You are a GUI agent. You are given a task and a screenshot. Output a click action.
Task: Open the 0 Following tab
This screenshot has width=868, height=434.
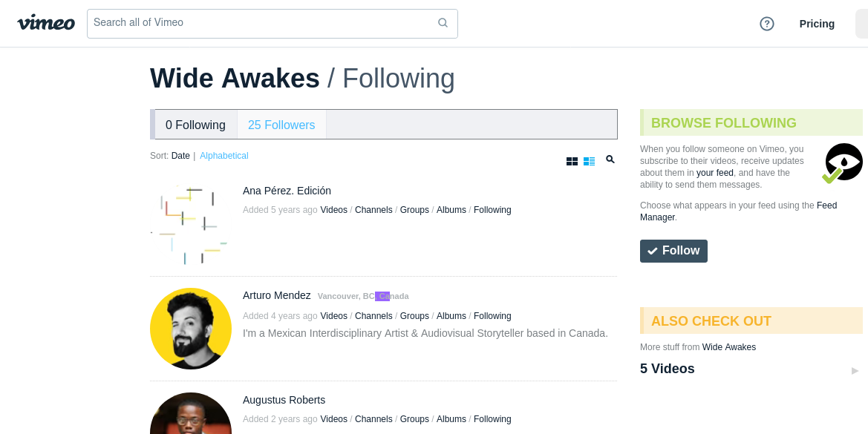tap(195, 125)
